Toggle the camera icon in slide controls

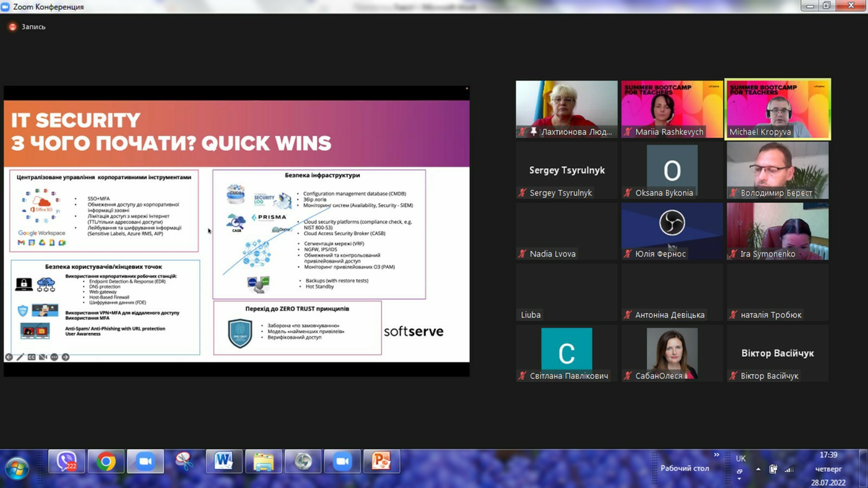pyautogui.click(x=43, y=357)
